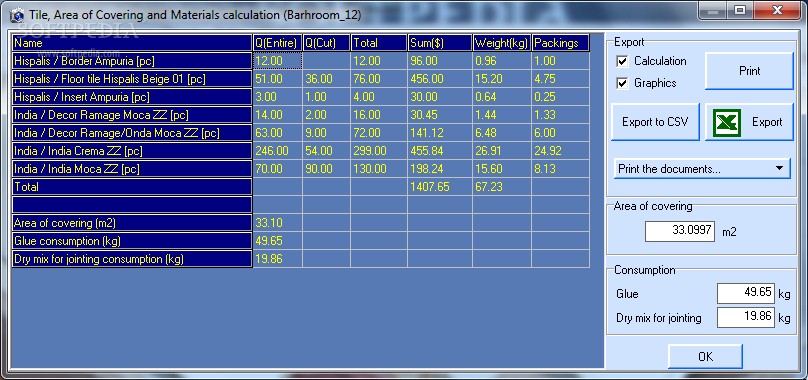
Task: Click the Packings column header
Action: coord(561,43)
